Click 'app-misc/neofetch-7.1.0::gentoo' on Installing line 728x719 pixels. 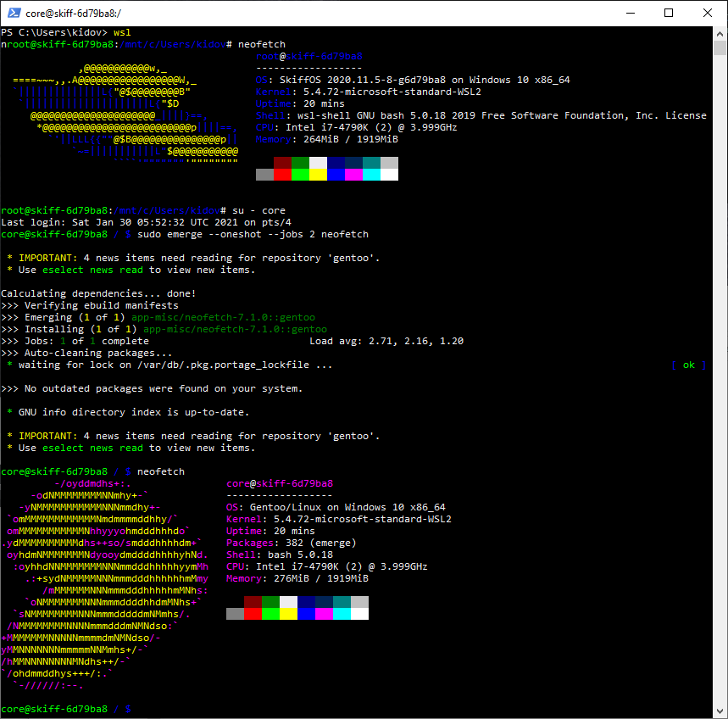pos(236,329)
